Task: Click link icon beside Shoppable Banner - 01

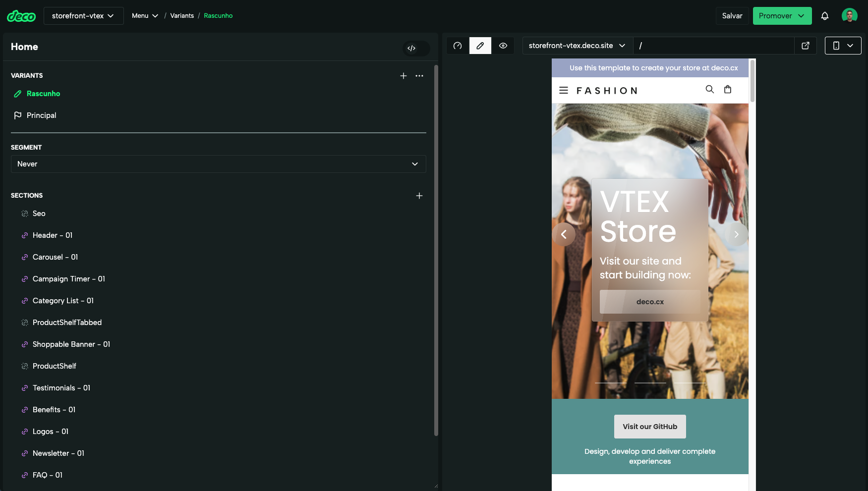Action: pyautogui.click(x=25, y=344)
